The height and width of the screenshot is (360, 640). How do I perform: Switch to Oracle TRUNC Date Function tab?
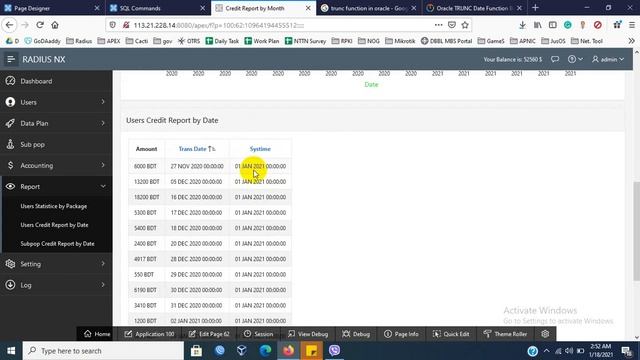474,8
